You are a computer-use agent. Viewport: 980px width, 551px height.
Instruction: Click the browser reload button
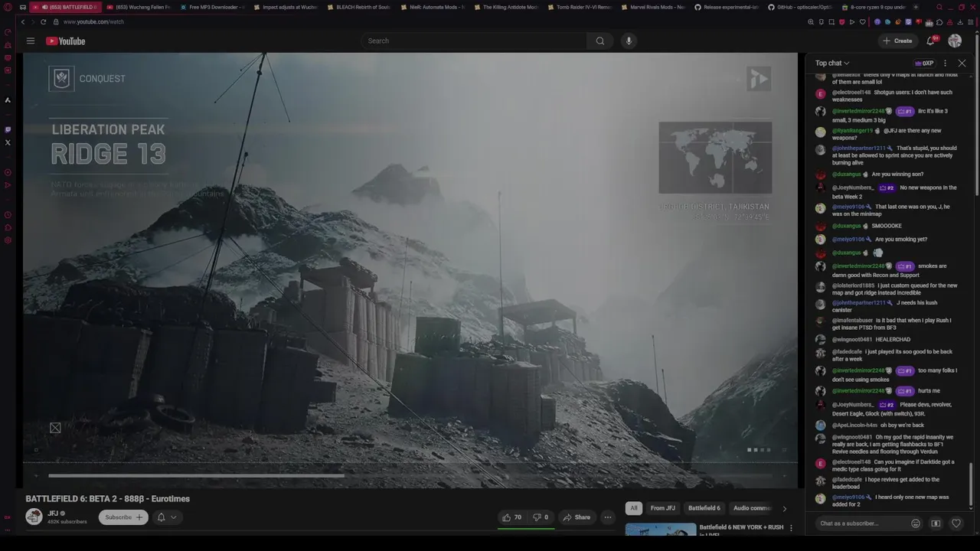click(43, 22)
